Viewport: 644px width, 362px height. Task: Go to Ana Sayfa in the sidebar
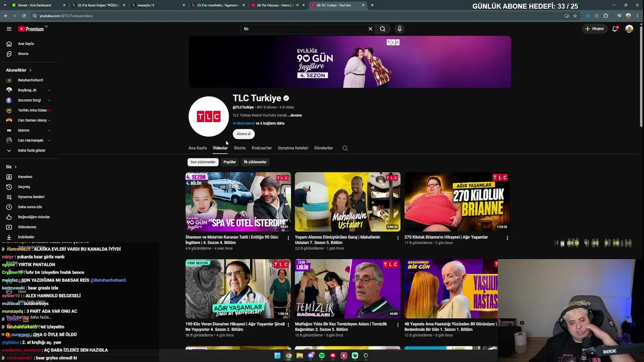26,44
